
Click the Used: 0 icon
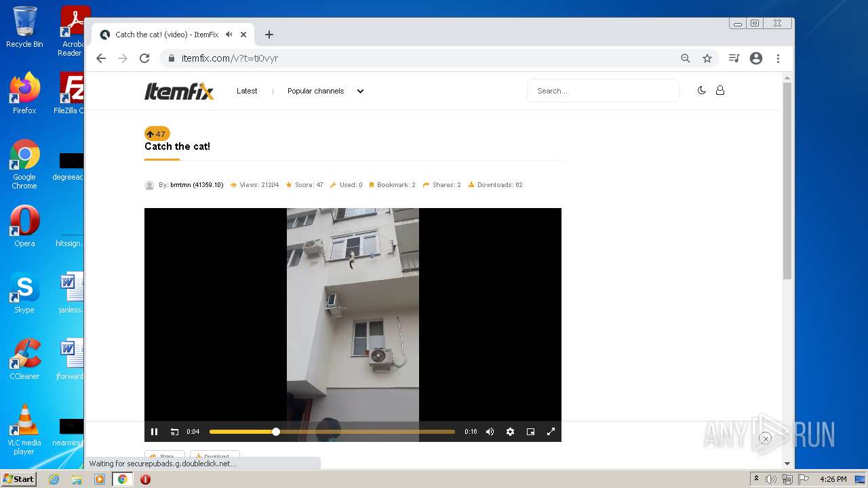point(333,184)
